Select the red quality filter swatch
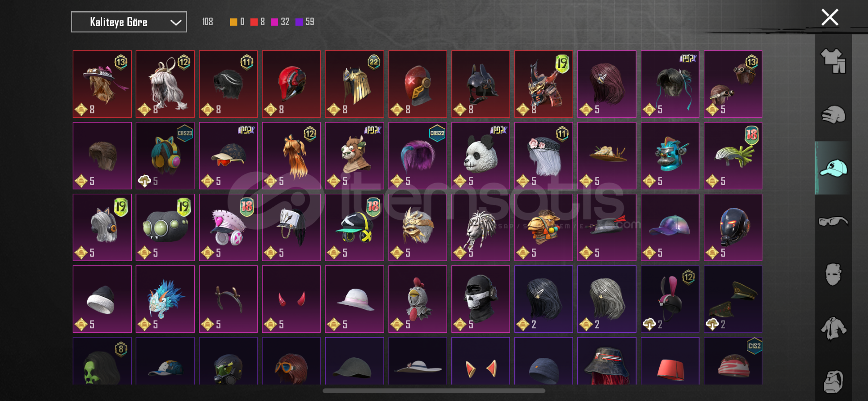Image resolution: width=868 pixels, height=401 pixels. click(254, 22)
